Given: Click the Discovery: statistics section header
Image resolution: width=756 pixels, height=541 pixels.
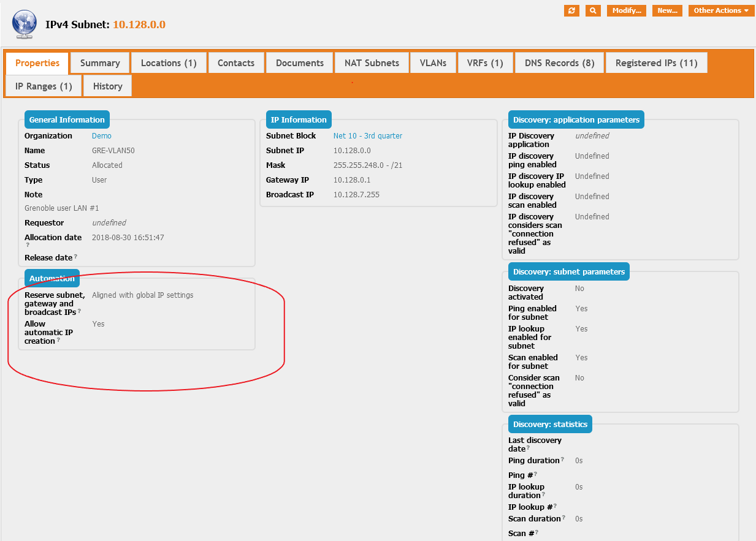Looking at the screenshot, I should [550, 424].
